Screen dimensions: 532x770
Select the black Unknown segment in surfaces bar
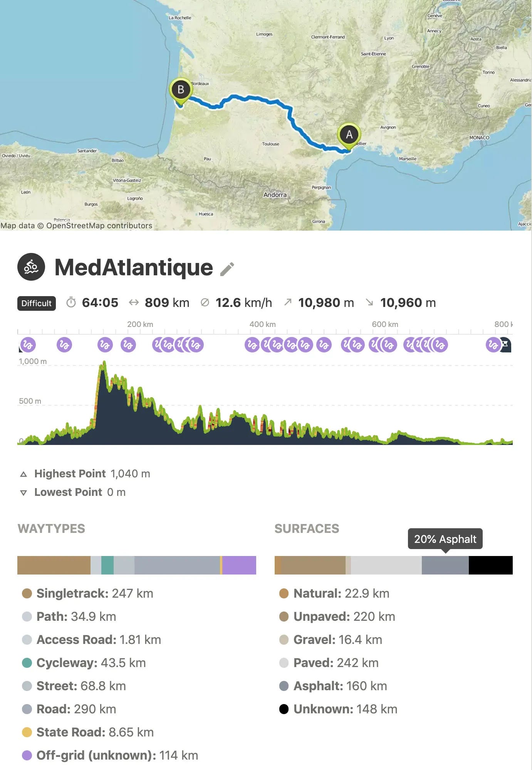pyautogui.click(x=491, y=565)
